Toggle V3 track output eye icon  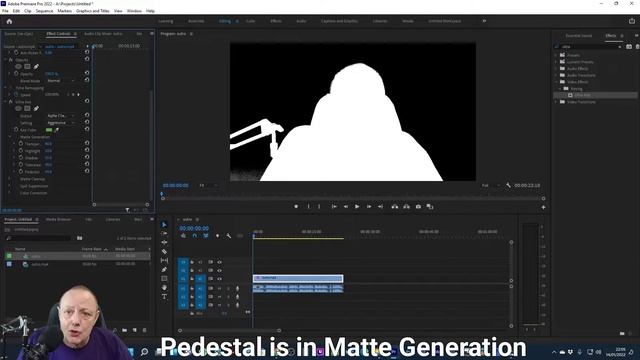click(219, 262)
